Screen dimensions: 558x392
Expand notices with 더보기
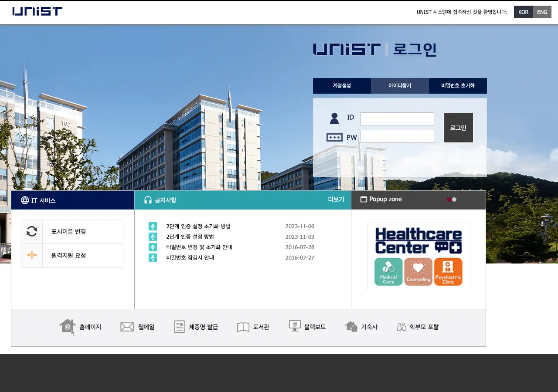tap(336, 199)
